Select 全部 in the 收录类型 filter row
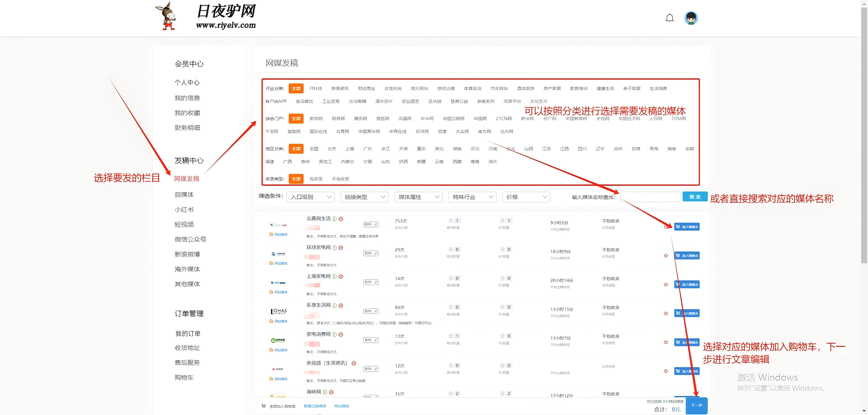Screen dimensions: 868x415 click(296, 179)
